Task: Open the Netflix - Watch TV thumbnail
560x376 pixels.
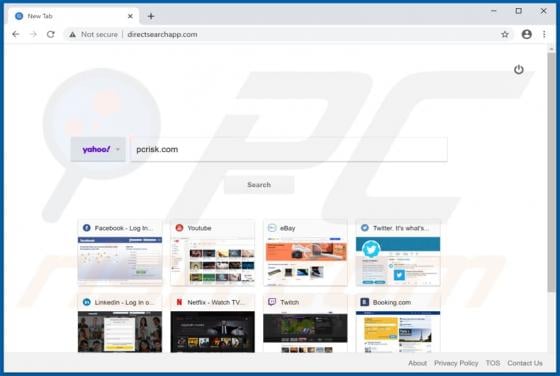Action: point(212,331)
